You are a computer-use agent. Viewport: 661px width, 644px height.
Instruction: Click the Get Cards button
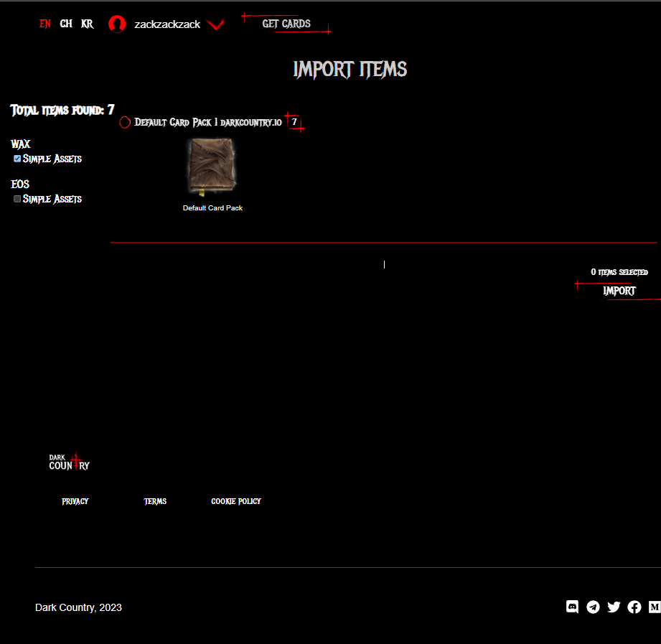[x=286, y=24]
